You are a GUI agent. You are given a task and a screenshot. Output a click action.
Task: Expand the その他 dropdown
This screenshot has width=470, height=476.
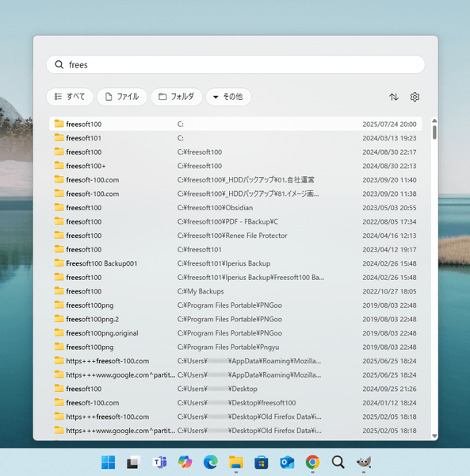point(228,97)
